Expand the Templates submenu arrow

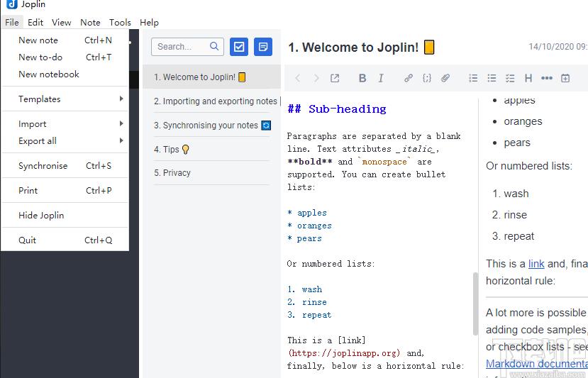pyautogui.click(x=121, y=99)
